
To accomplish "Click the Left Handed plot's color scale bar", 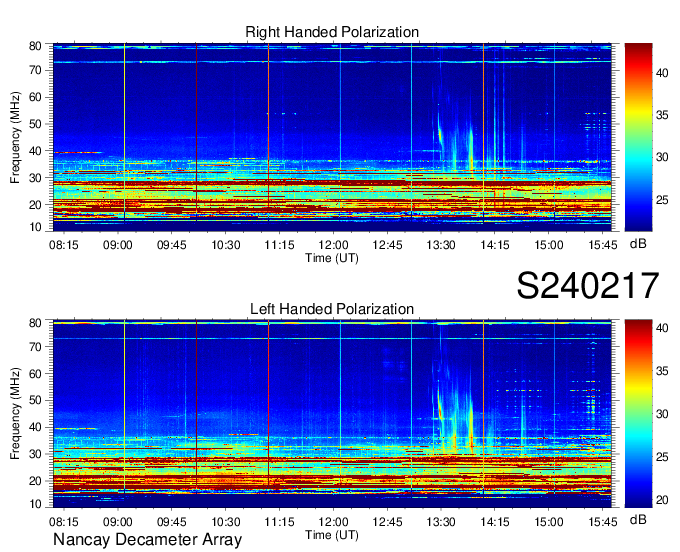I will click(x=638, y=414).
